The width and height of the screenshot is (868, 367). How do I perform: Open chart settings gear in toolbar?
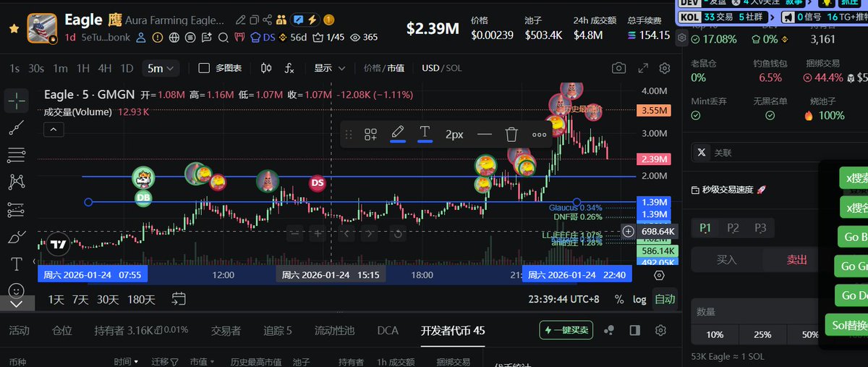click(x=665, y=68)
